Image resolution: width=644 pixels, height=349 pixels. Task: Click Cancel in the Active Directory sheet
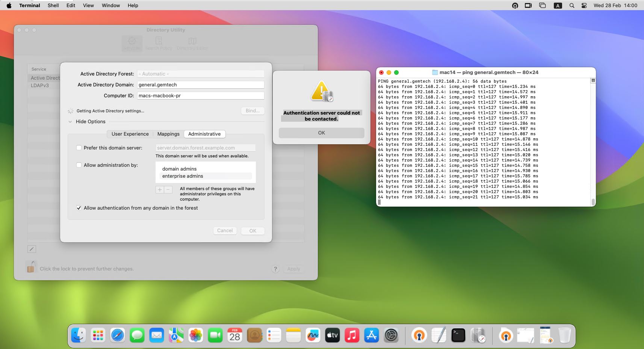[x=225, y=231]
